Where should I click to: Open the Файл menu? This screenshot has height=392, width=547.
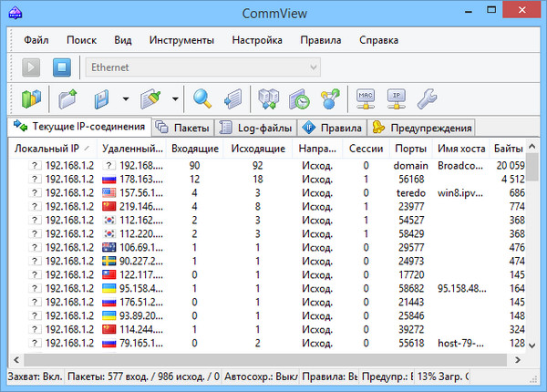pyautogui.click(x=36, y=40)
